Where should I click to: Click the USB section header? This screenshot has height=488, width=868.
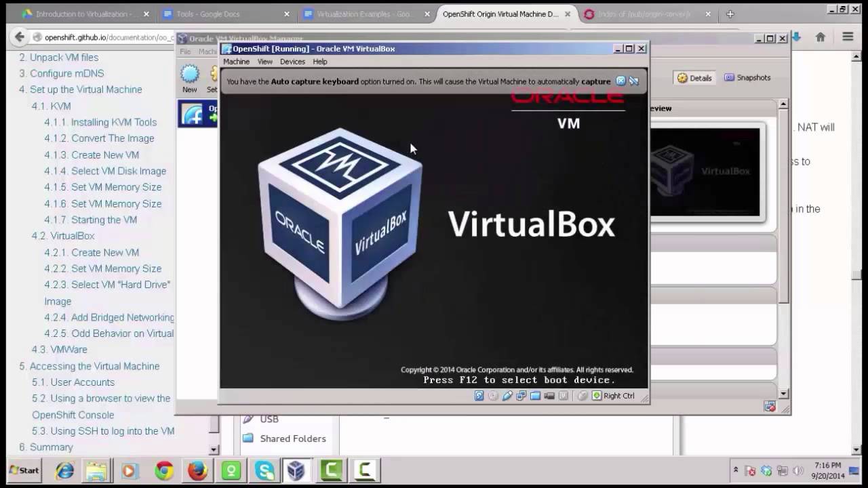pyautogui.click(x=261, y=419)
